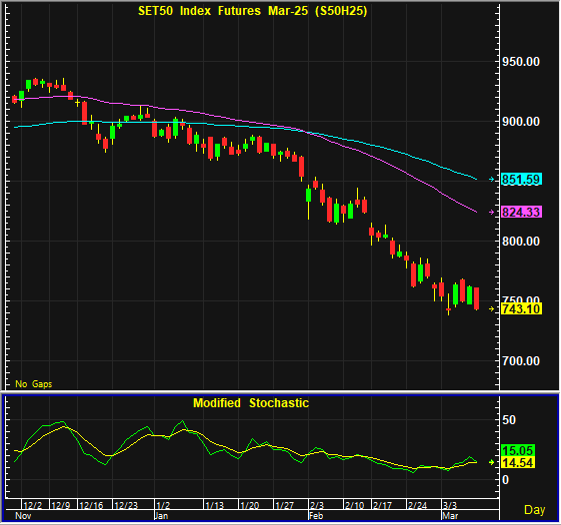
Task: Select the 2/3 date marker
Action: pyautogui.click(x=317, y=505)
